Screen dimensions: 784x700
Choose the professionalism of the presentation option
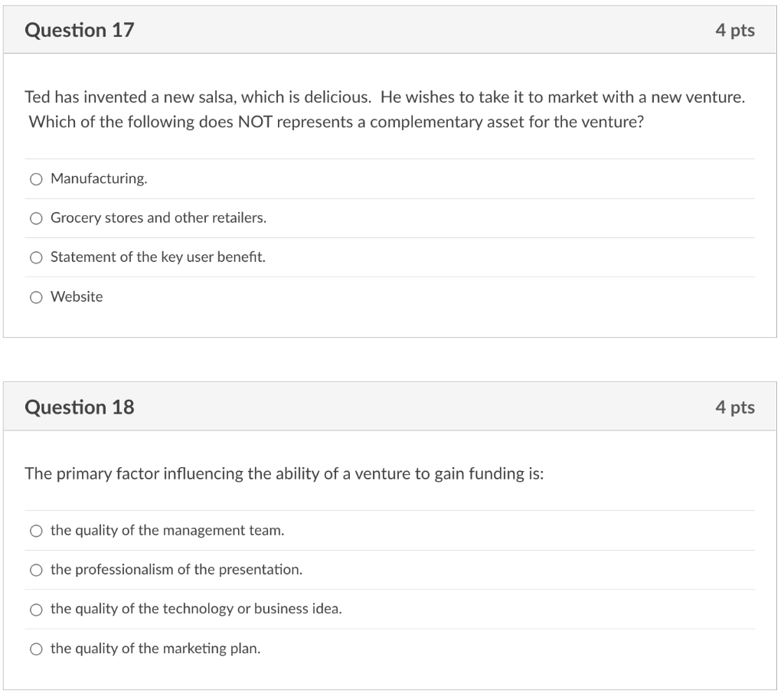[36, 570]
